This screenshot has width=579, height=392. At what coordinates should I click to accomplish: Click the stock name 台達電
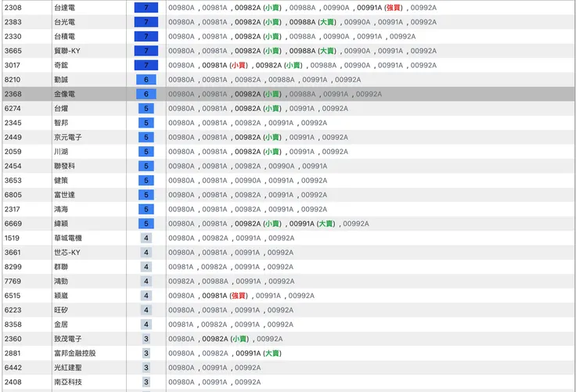65,8
